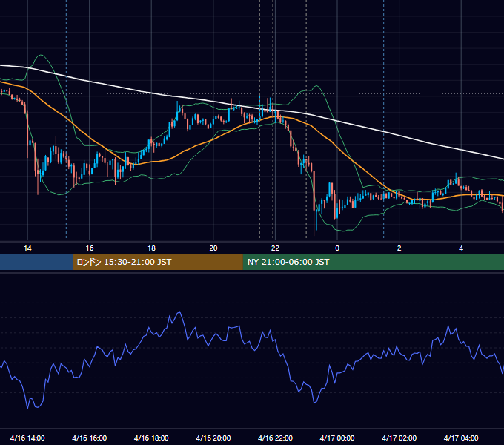
Task: Click the blue session band before London
Action: click(x=36, y=262)
